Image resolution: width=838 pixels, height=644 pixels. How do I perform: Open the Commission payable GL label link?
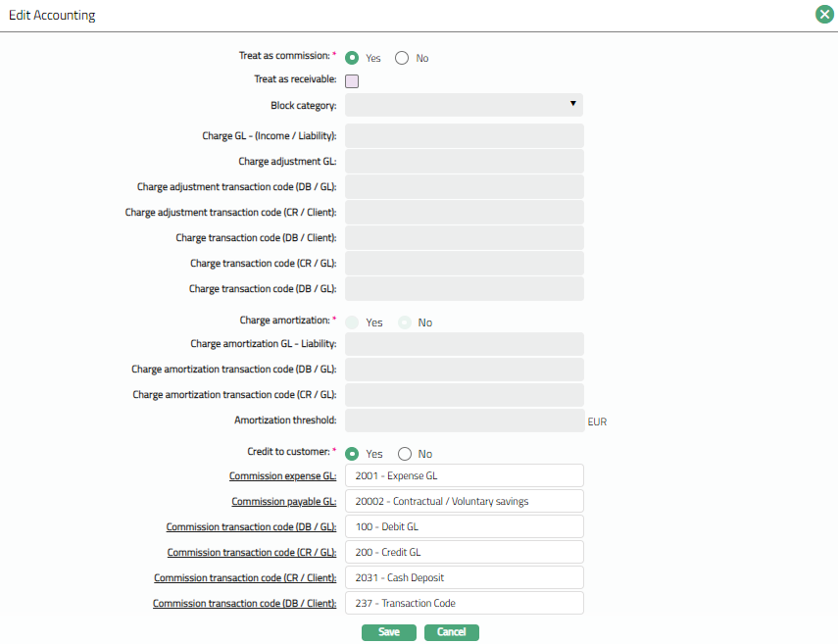pos(283,501)
